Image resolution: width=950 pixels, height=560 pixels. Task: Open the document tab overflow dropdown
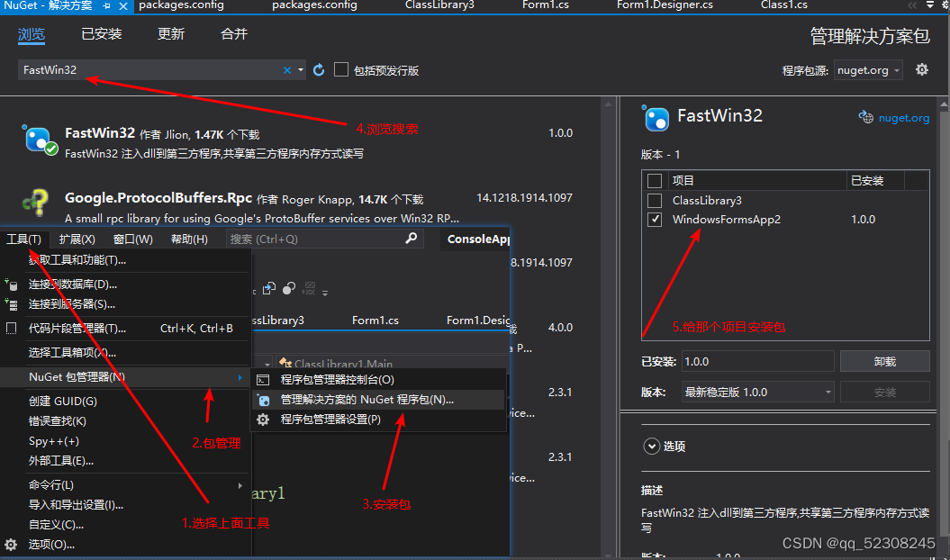(930, 5)
